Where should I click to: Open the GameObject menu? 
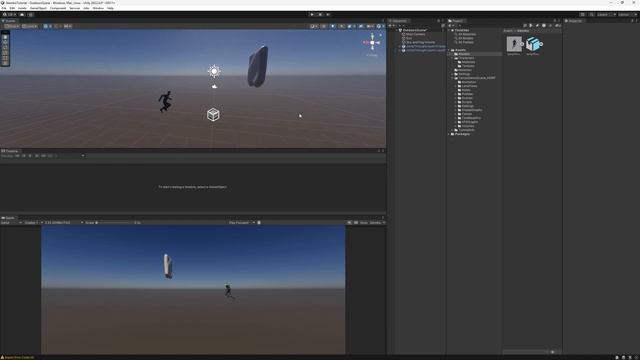[38, 8]
